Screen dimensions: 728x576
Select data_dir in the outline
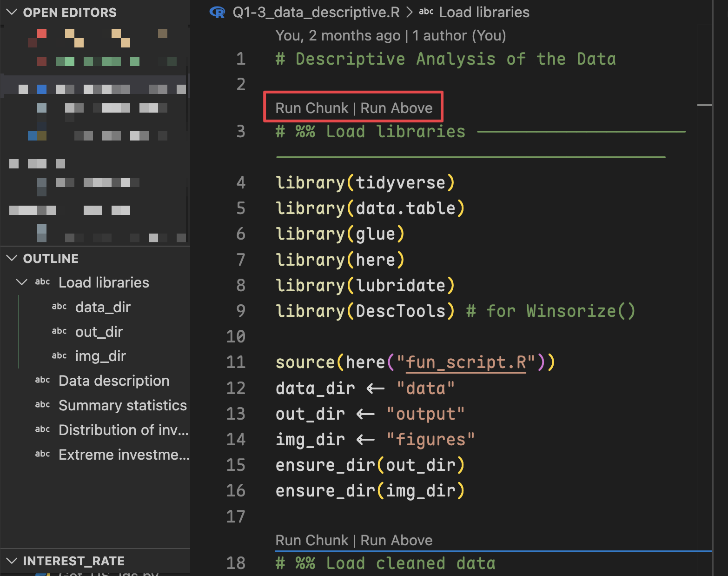coord(103,307)
